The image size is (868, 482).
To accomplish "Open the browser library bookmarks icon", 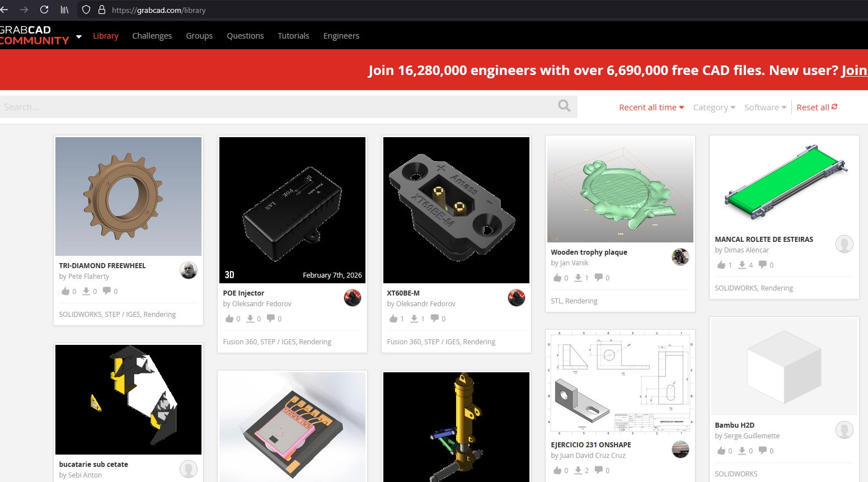I will point(65,10).
